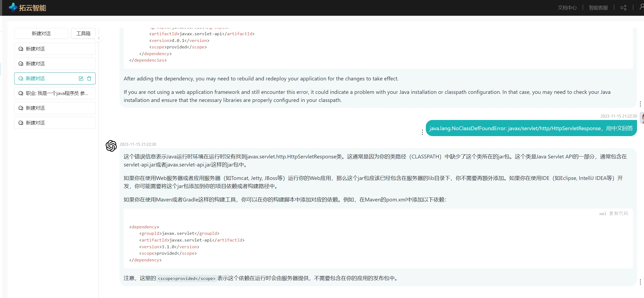Delete the selected conversation via trash icon
The width and height of the screenshot is (644, 298).
(x=89, y=79)
